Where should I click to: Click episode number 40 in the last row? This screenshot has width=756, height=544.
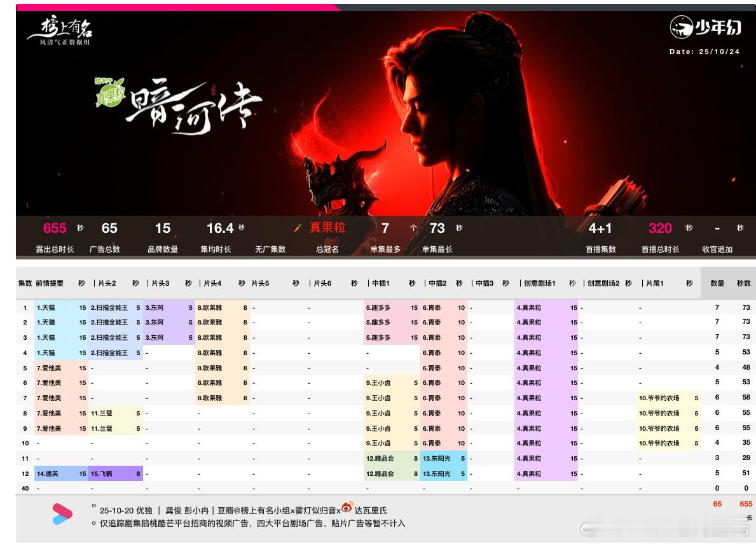click(25, 488)
